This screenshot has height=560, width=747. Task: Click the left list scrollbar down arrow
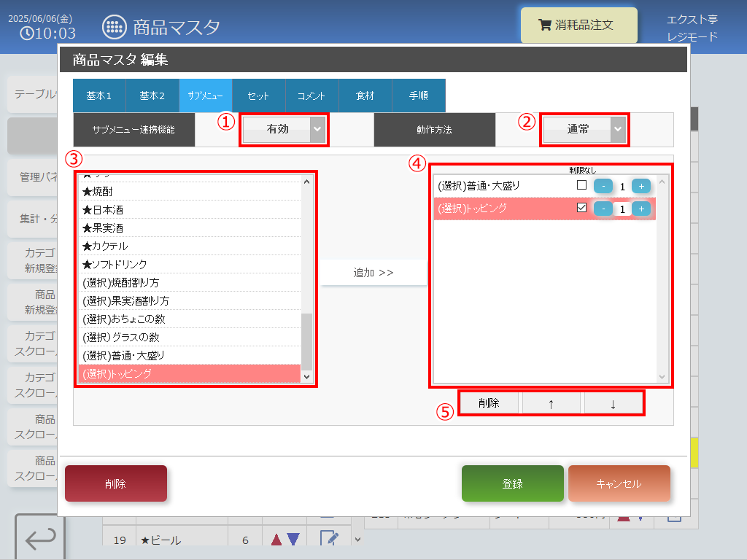(307, 377)
